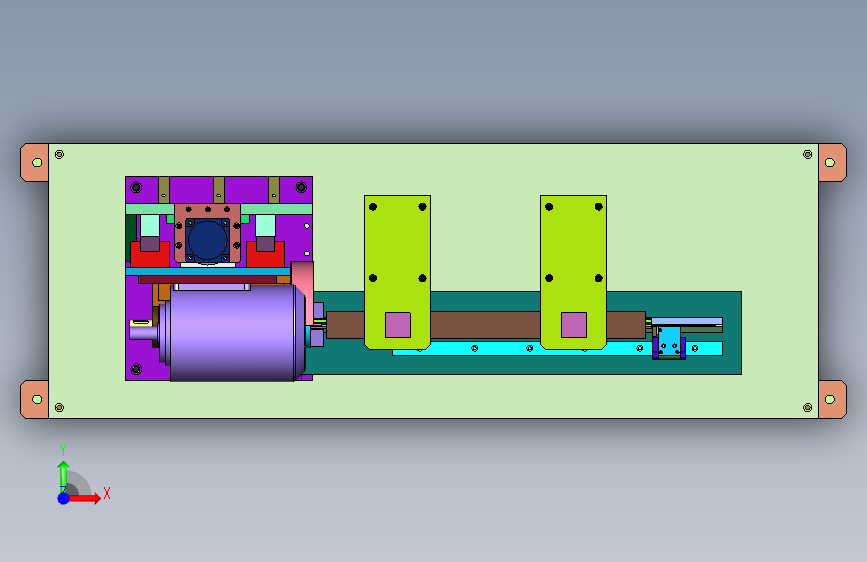Click the blue Z axis dot of triad
The height and width of the screenshot is (562, 867).
point(64,498)
